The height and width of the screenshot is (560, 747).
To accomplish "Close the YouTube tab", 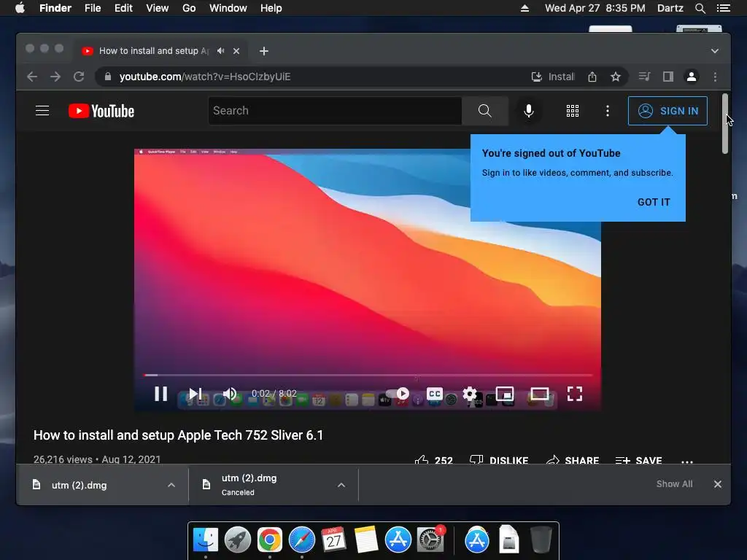I will 236,51.
